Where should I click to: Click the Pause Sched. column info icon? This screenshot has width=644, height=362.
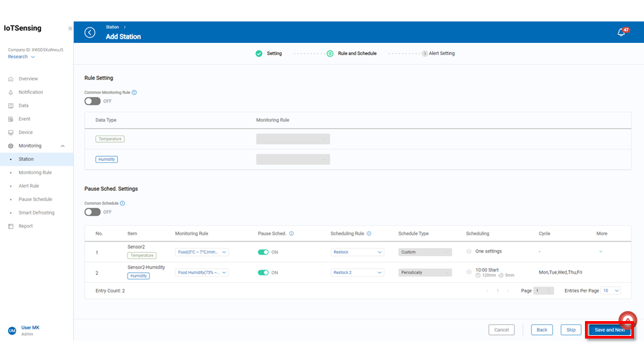tap(291, 234)
